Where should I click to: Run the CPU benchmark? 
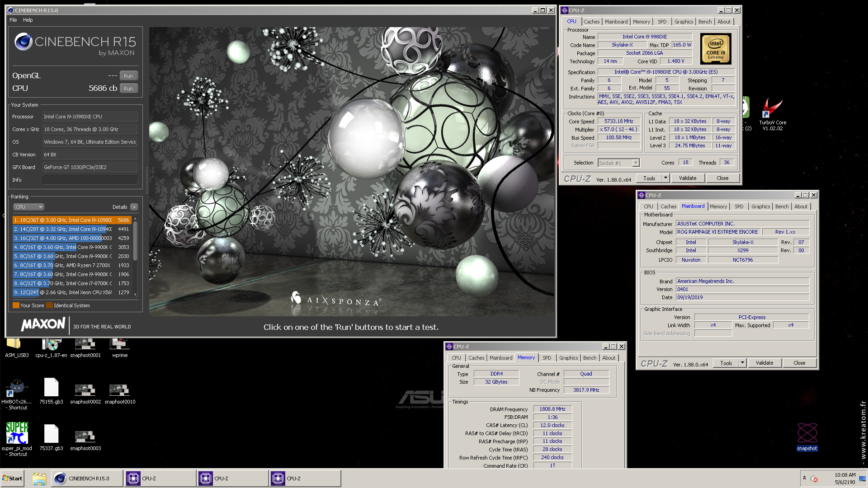point(128,89)
